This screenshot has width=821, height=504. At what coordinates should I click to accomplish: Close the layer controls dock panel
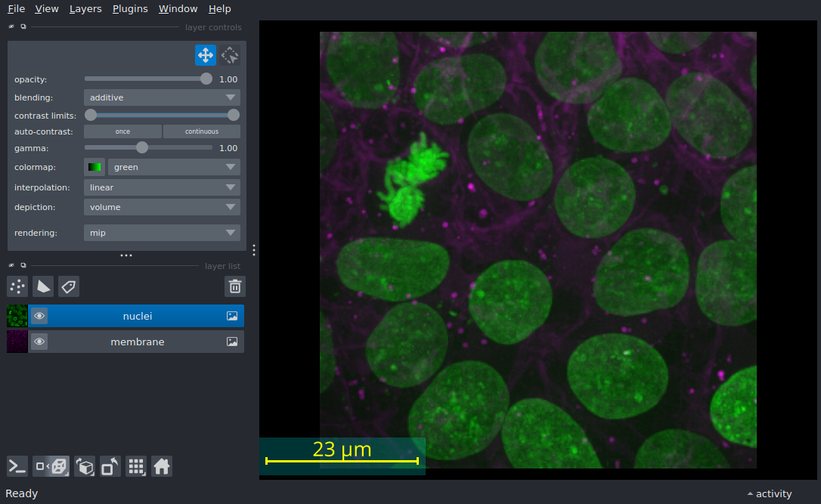(x=11, y=26)
